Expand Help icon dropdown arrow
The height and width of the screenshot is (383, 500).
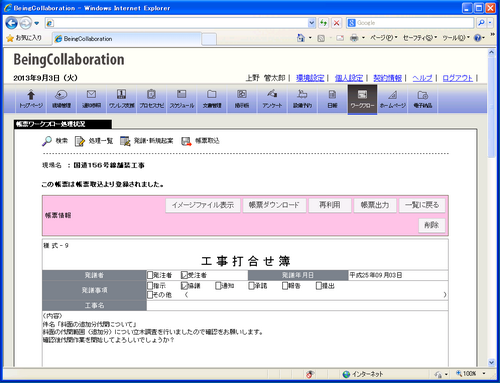(483, 38)
